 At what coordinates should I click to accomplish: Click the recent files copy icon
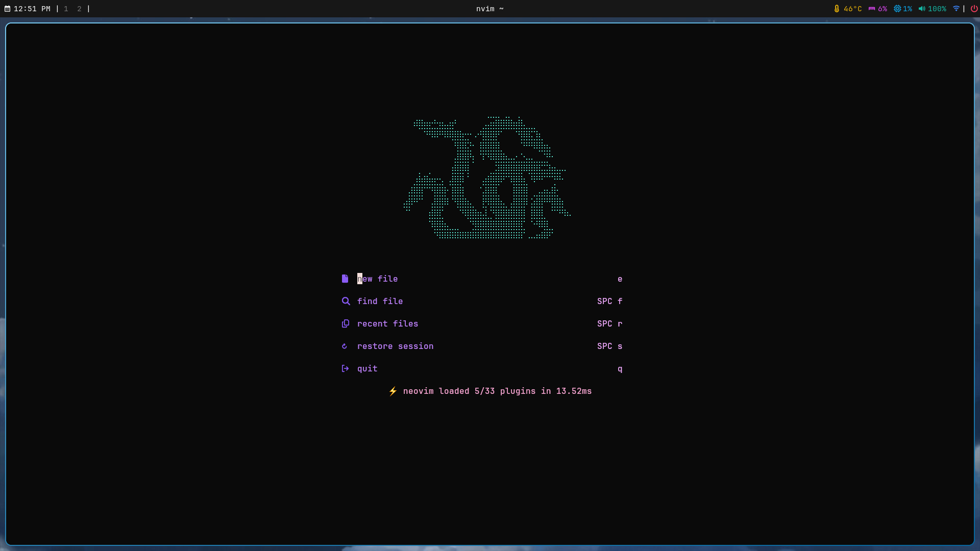(346, 323)
